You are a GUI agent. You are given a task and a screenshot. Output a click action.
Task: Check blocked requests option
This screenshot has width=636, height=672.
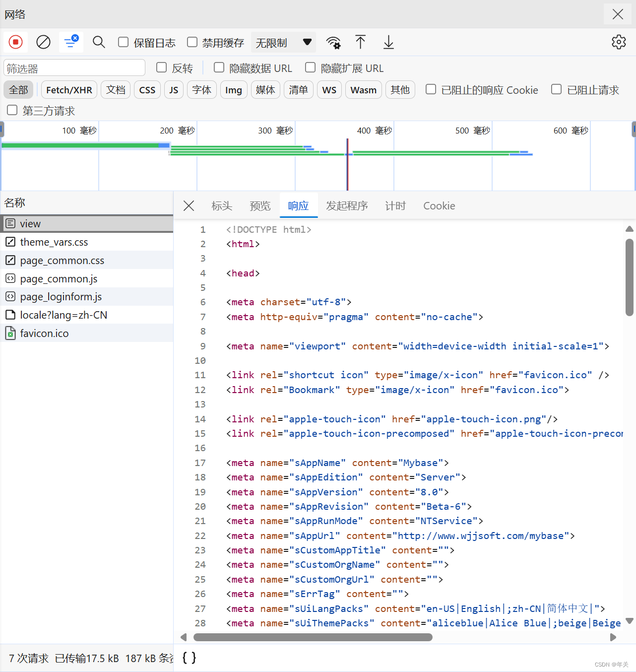(x=556, y=89)
